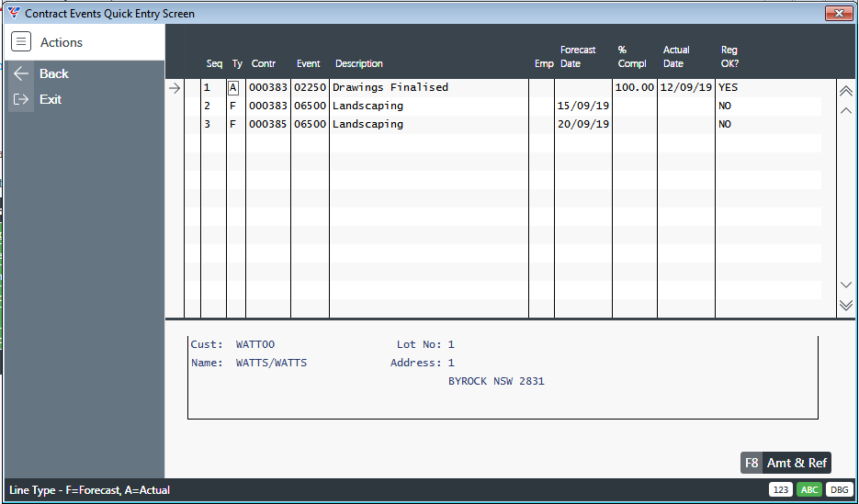The height and width of the screenshot is (504, 859).
Task: Click address line BYROCK NSW 2831
Action: 496,381
